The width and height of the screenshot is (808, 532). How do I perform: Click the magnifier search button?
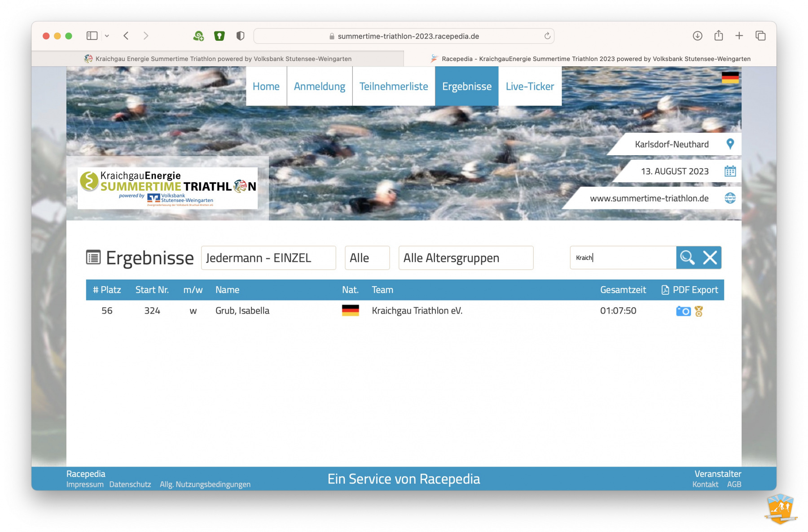click(x=687, y=257)
